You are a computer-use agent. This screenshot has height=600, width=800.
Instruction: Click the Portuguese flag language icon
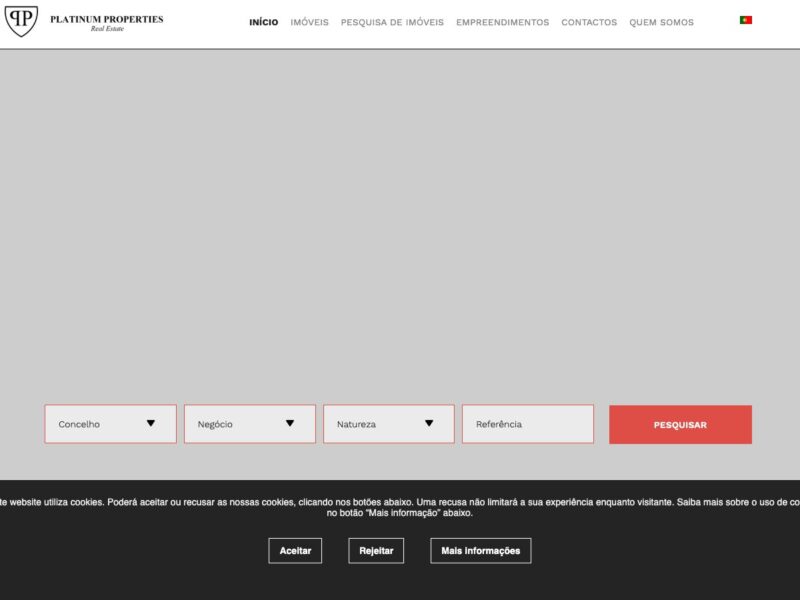tap(745, 20)
